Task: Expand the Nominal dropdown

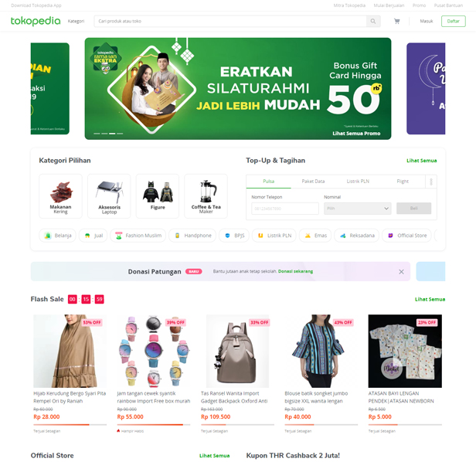Action: 357,209
